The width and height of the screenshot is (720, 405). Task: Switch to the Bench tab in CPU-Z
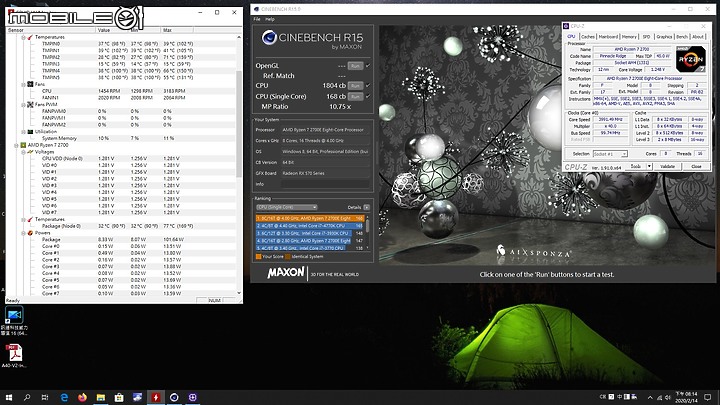pyautogui.click(x=682, y=37)
